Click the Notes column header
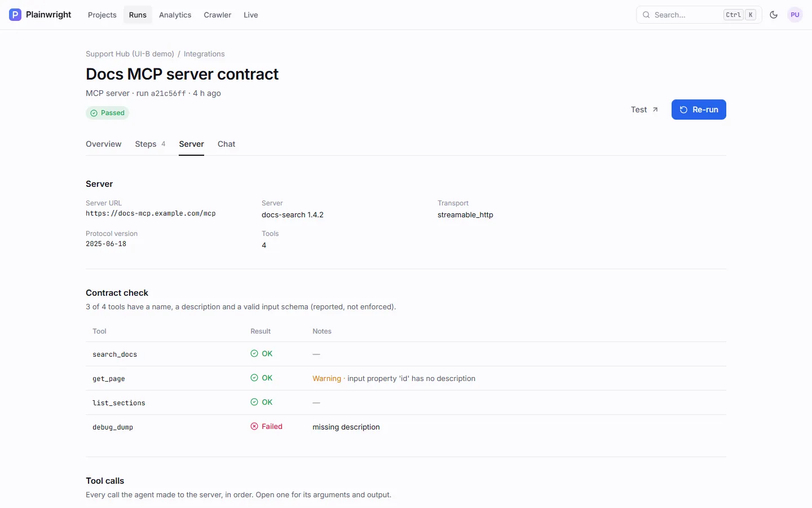The height and width of the screenshot is (508, 812). pyautogui.click(x=322, y=331)
